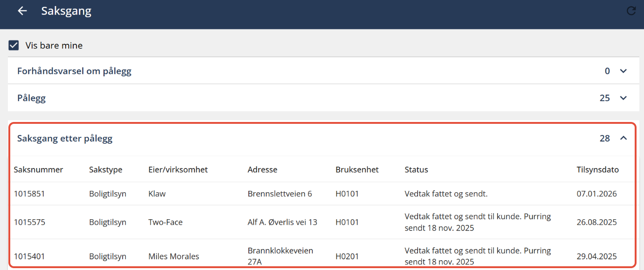This screenshot has width=644, height=270.
Task: Sort by Sakstype column header
Action: [106, 170]
